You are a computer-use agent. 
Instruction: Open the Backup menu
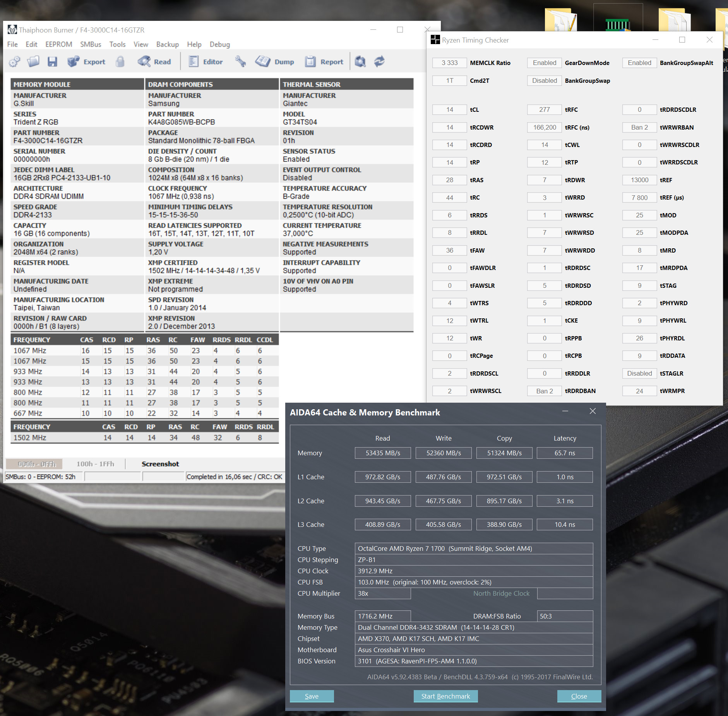(168, 44)
